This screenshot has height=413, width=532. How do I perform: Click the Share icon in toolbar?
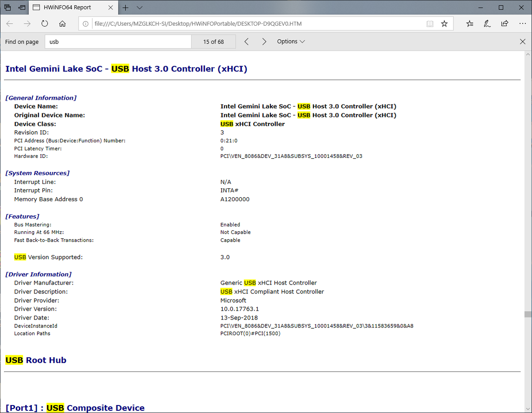pos(505,23)
